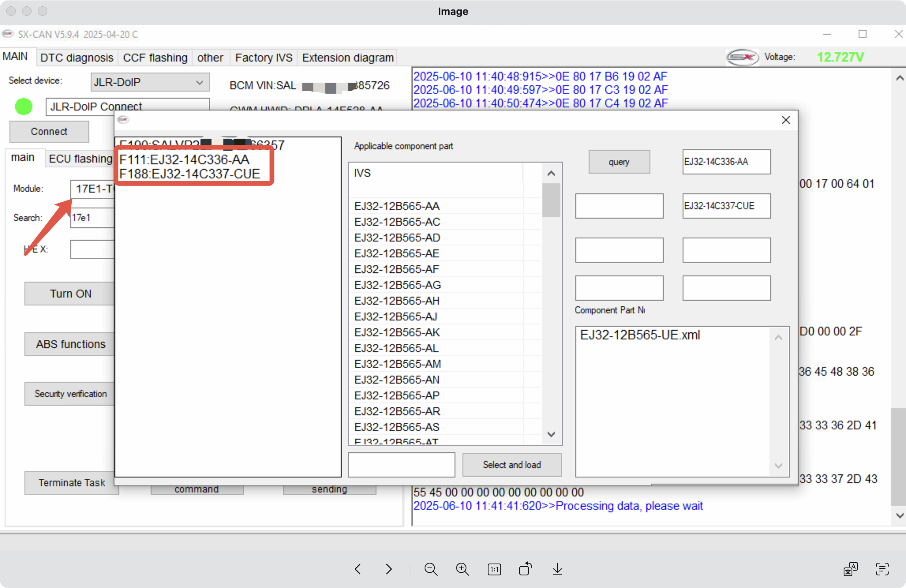Click the Select and load button
Viewport: 906px width, 588px height.
(x=512, y=465)
